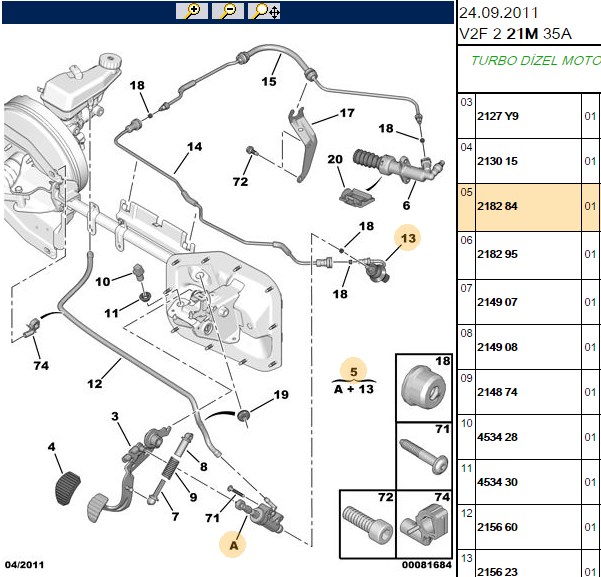Select the zoom and pan magnifier tool
Image resolution: width=601 pixels, height=577 pixels.
coord(264,11)
